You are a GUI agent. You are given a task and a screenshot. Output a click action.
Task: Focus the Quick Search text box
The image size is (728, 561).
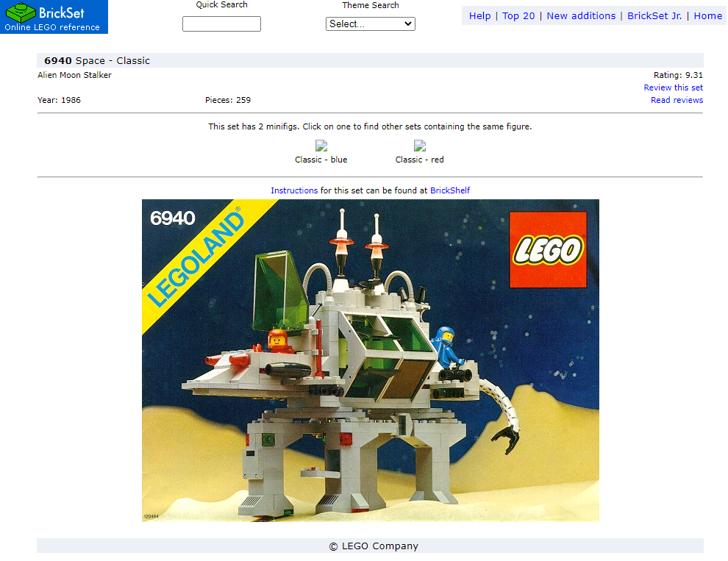pos(221,24)
